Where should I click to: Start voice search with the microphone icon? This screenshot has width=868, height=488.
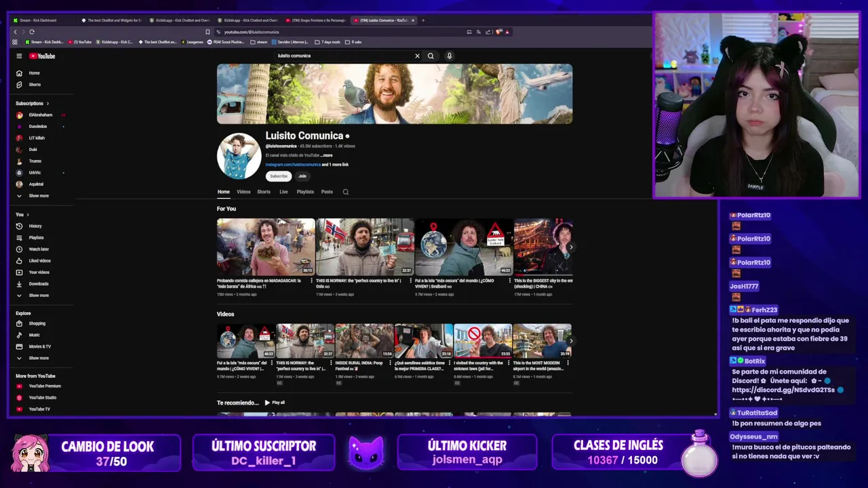tap(449, 56)
